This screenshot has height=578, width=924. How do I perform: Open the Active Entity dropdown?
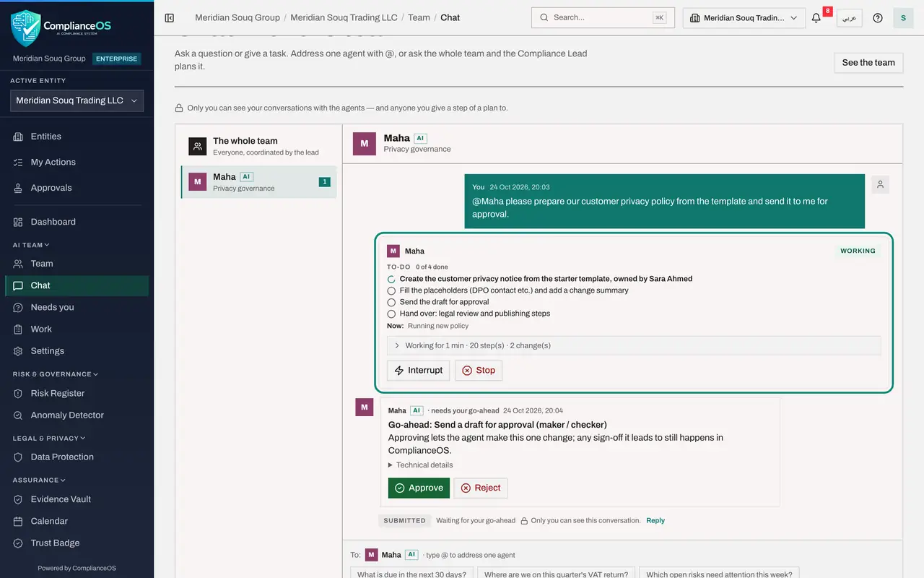77,101
